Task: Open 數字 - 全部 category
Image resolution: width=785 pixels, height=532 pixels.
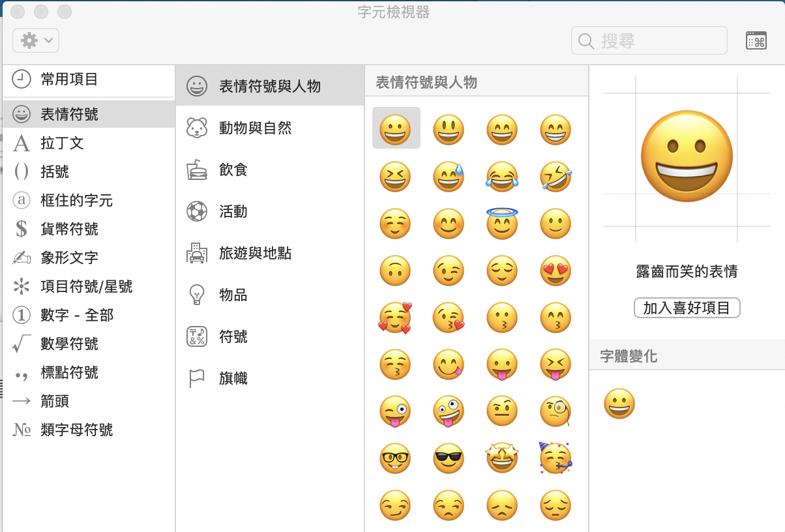Action: (x=89, y=315)
